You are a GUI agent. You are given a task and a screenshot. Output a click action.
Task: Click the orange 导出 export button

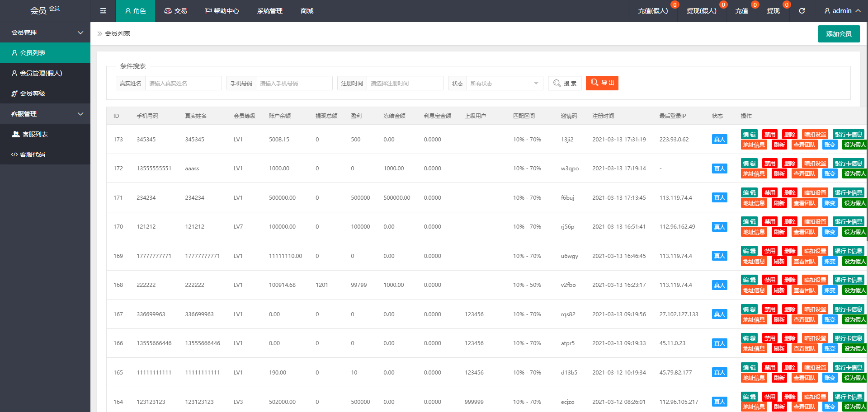602,83
